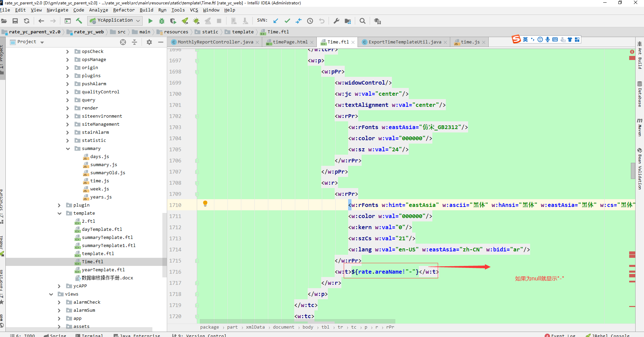
Task: Select dayTemplate.ftl in project tree
Action: [102, 229]
